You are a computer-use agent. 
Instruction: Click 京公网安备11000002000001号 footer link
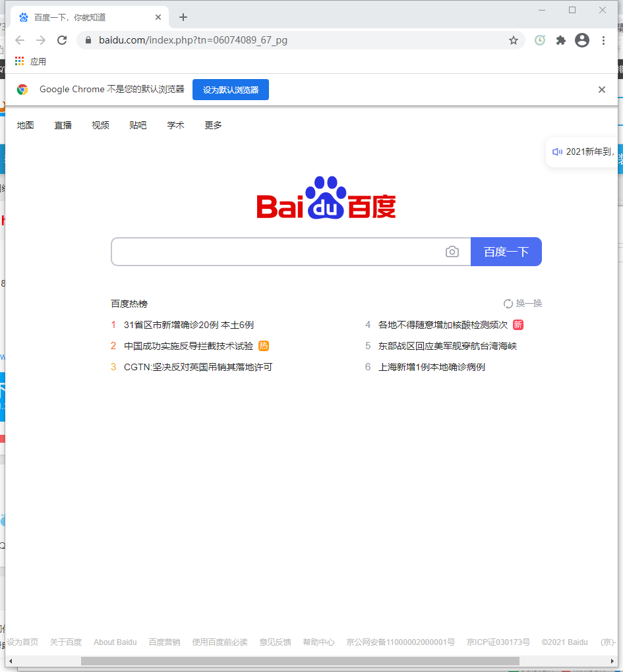pos(400,642)
